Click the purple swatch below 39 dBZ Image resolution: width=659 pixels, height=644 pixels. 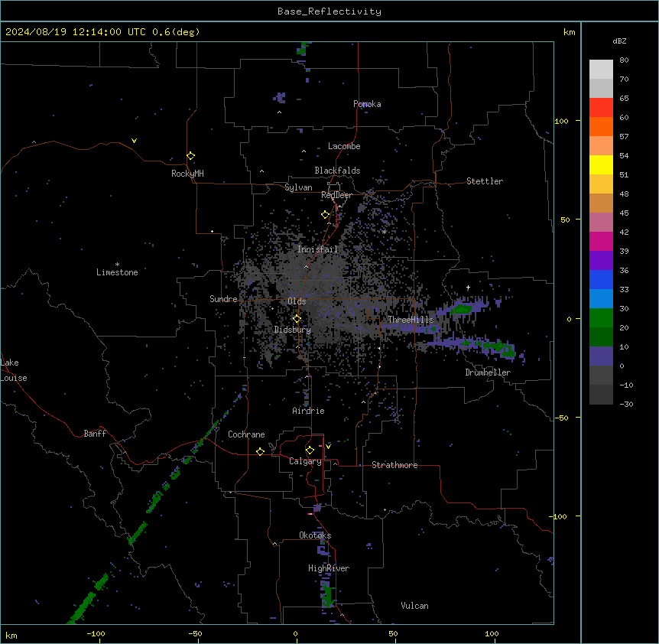[x=601, y=261]
